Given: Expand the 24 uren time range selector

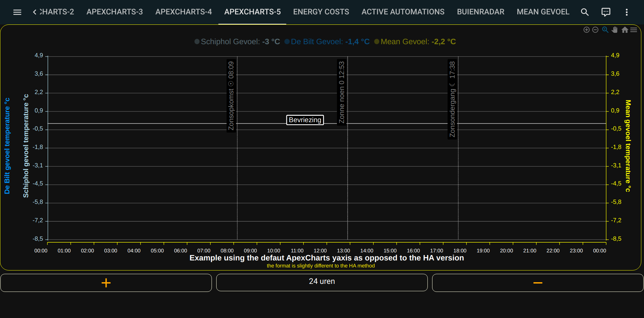Looking at the screenshot, I should [322, 282].
